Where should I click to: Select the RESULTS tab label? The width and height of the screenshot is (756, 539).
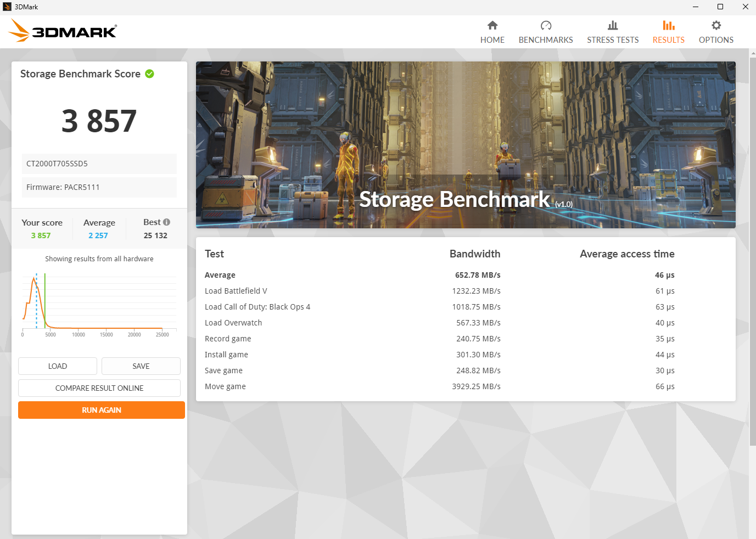tap(668, 40)
